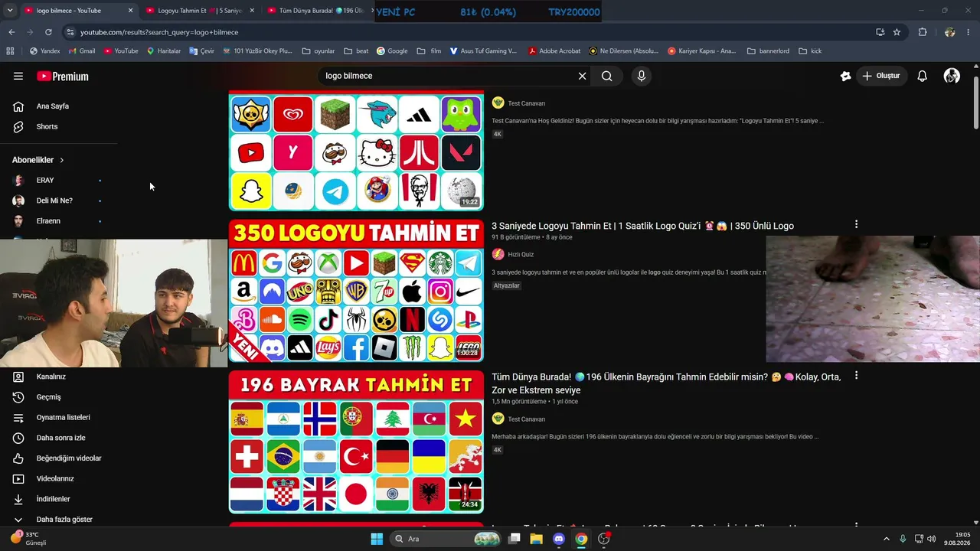Open more options for the 350 logo video
The image size is (980, 551).
point(856,225)
